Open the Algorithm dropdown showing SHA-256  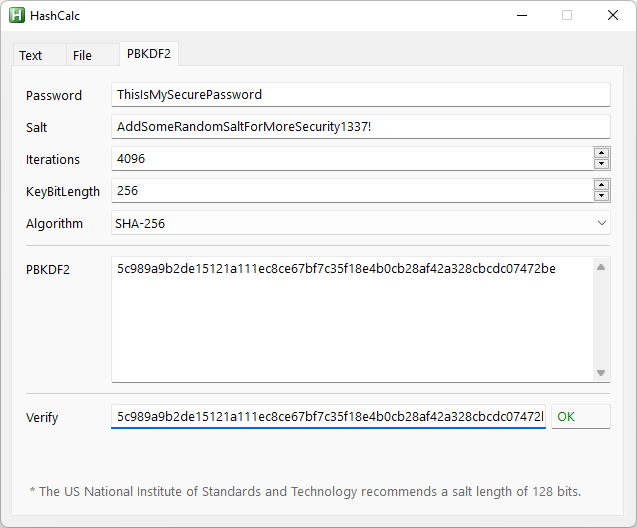pyautogui.click(x=361, y=223)
